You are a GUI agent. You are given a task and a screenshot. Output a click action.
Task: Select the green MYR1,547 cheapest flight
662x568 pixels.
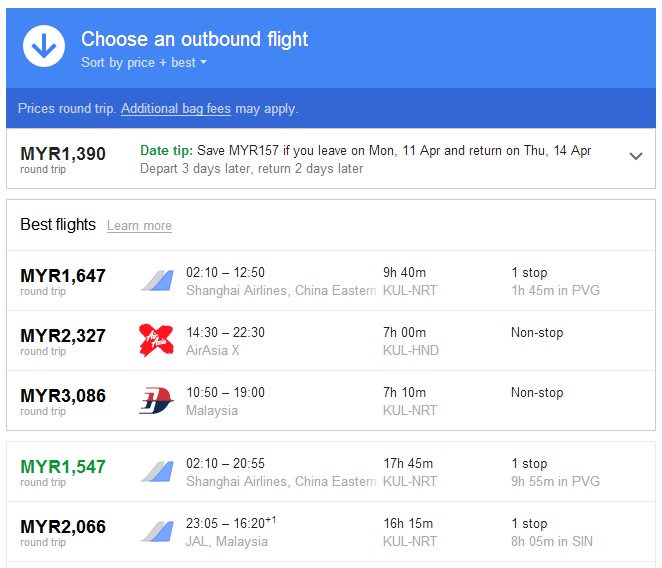click(x=331, y=472)
